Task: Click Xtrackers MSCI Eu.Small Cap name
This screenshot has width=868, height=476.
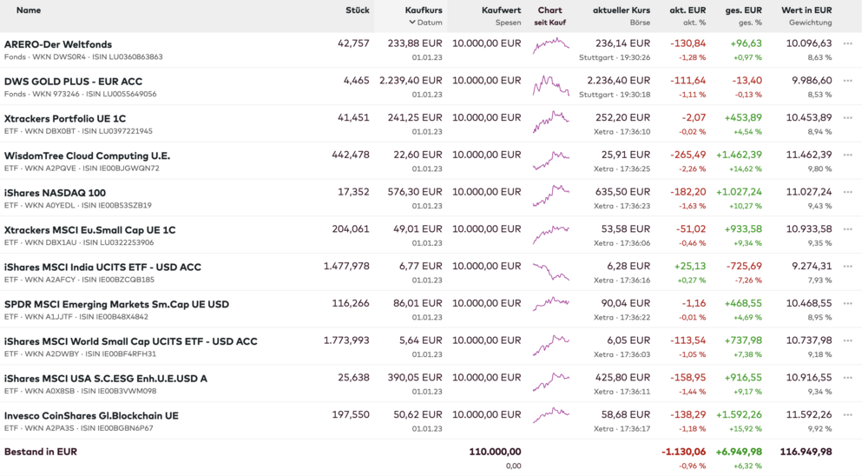Action: (x=89, y=230)
